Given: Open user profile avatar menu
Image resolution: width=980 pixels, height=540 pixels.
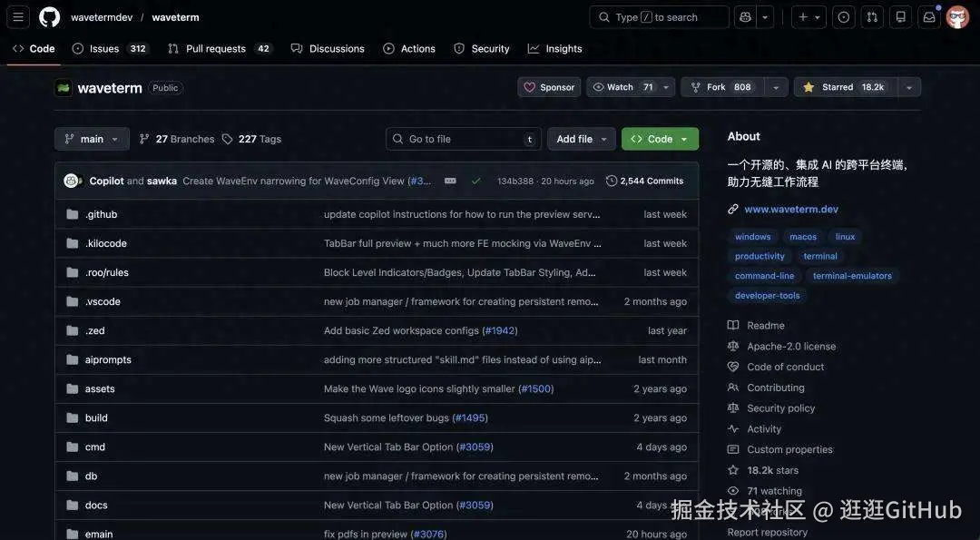Looking at the screenshot, I should [x=957, y=17].
